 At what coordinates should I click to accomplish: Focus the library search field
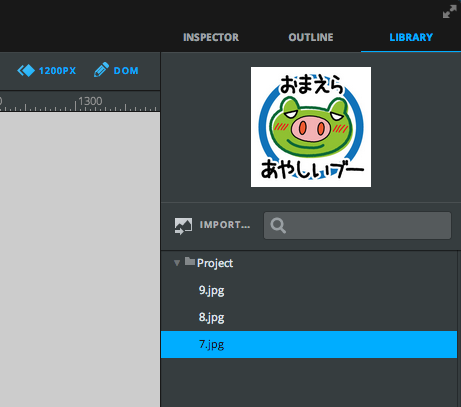(357, 226)
